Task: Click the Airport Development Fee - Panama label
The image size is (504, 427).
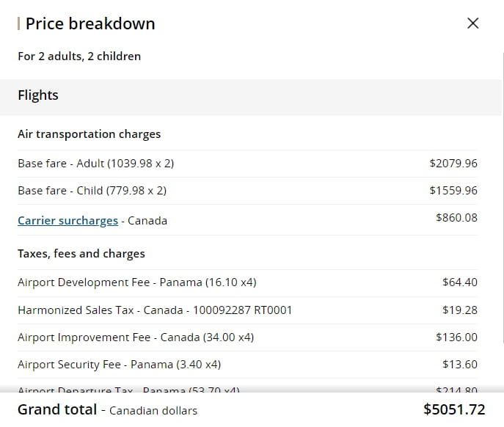Action: click(x=136, y=282)
